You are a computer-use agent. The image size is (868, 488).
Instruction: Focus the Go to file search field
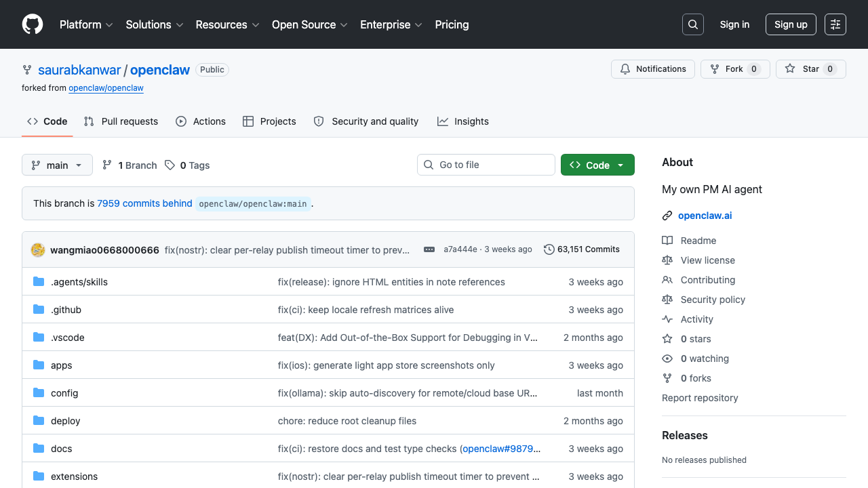[x=486, y=165]
